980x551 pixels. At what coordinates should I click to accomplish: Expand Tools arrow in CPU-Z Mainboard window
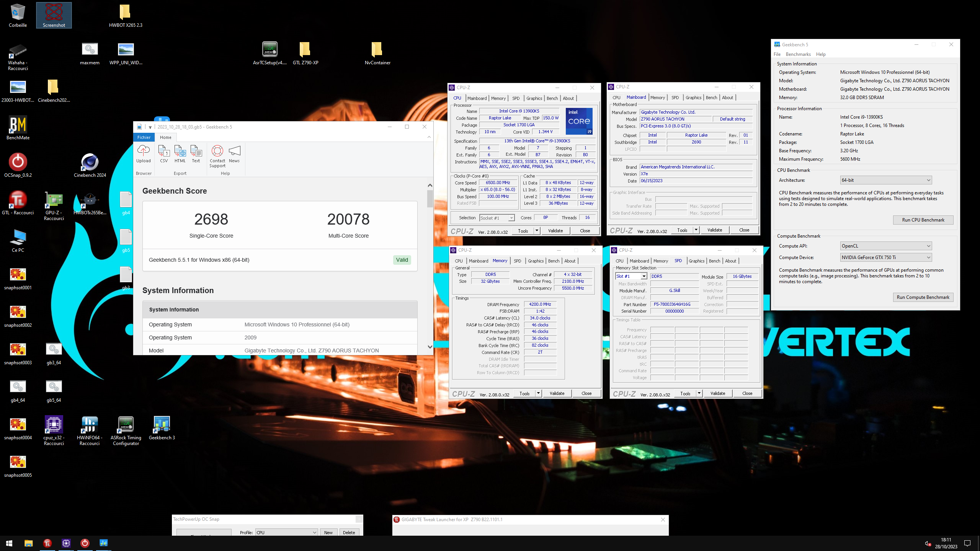tap(696, 230)
